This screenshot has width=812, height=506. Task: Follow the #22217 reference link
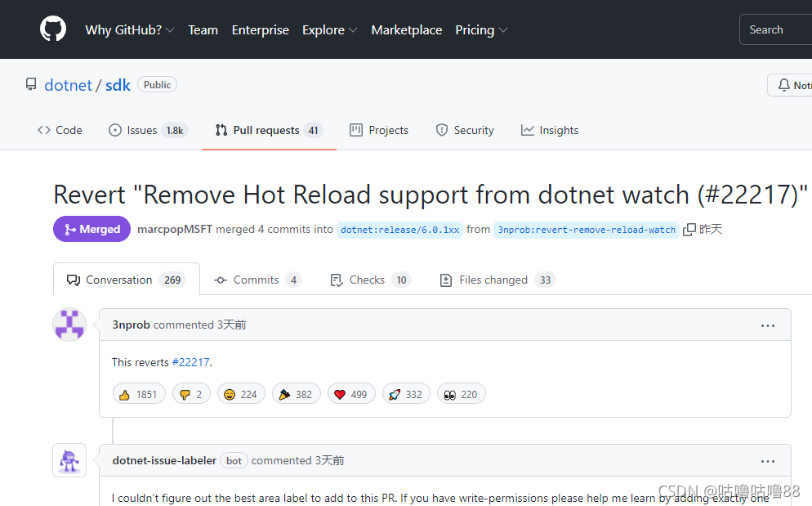click(190, 362)
